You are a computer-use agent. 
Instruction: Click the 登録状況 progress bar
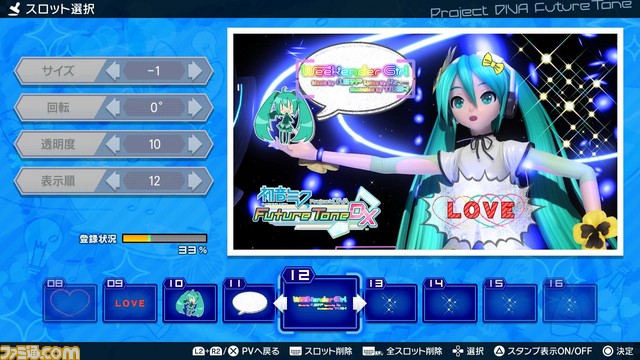pyautogui.click(x=164, y=238)
